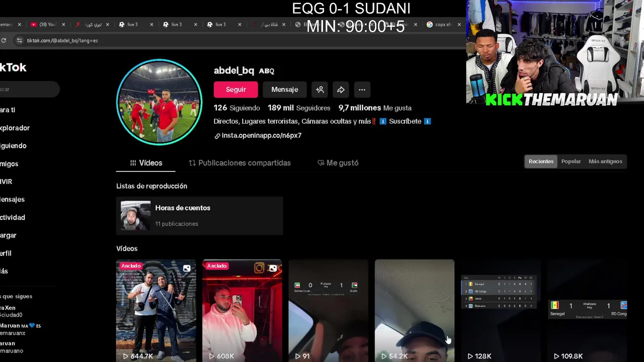View the 126 Siguiendo list
644x362 pixels.
pyautogui.click(x=236, y=108)
